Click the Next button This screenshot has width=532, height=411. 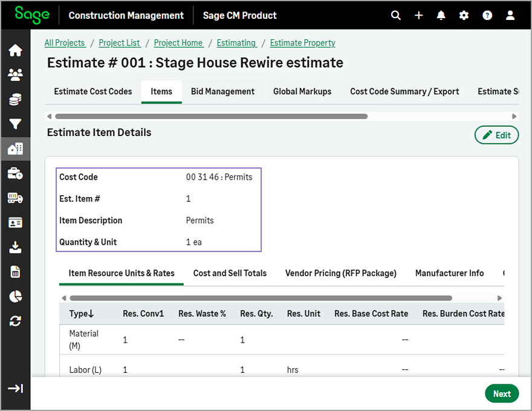tap(502, 393)
